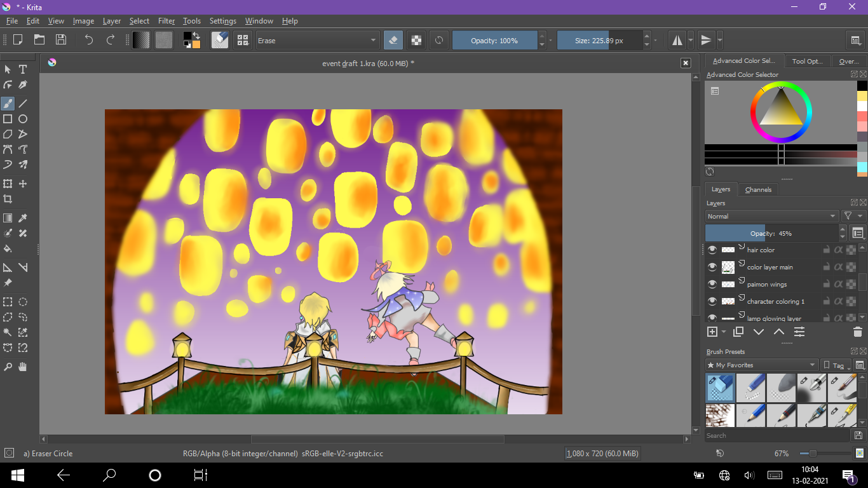Viewport: 868px width, 488px height.
Task: Open the Tool Options docker tab
Action: pyautogui.click(x=807, y=61)
